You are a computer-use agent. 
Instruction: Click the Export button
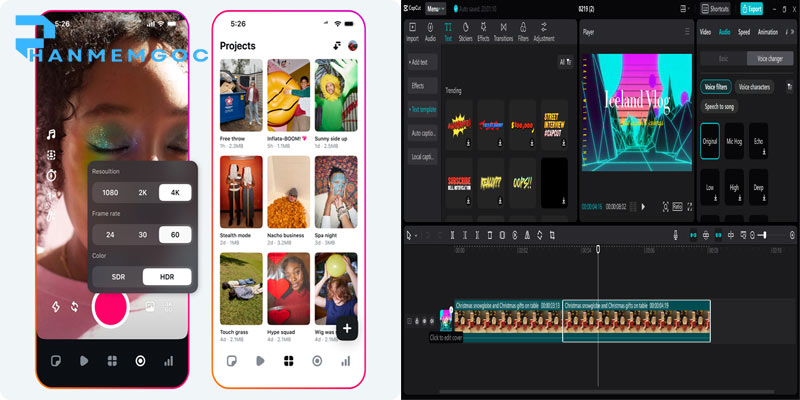tap(752, 9)
